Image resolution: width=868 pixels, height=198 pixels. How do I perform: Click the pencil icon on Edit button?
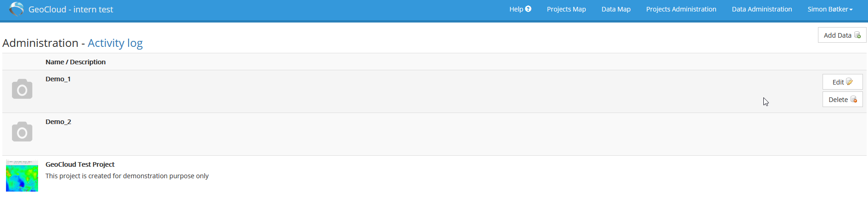point(849,82)
